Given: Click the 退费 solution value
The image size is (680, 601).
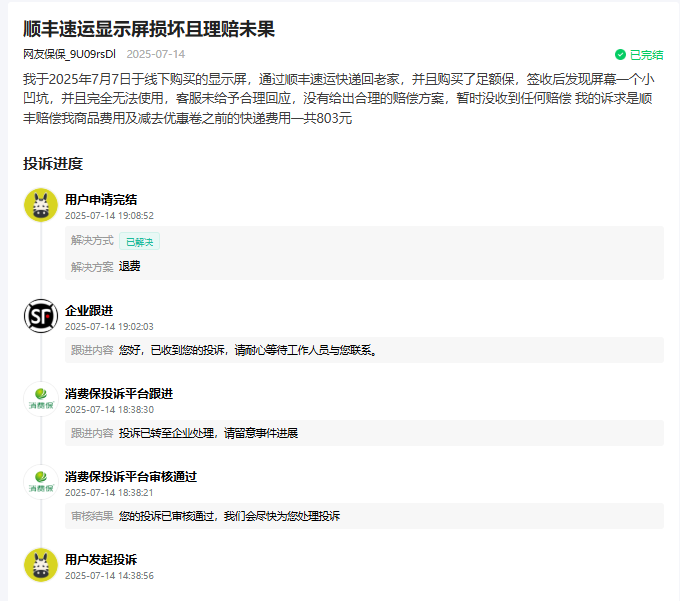Looking at the screenshot, I should coord(130,266).
